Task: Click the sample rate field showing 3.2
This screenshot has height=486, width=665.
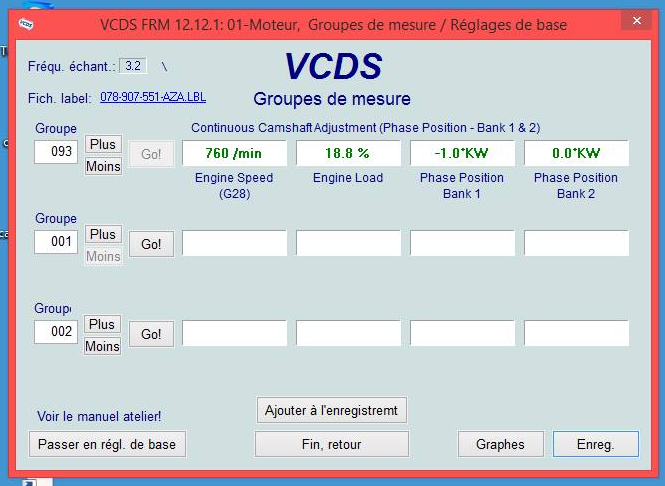Action: coord(133,66)
